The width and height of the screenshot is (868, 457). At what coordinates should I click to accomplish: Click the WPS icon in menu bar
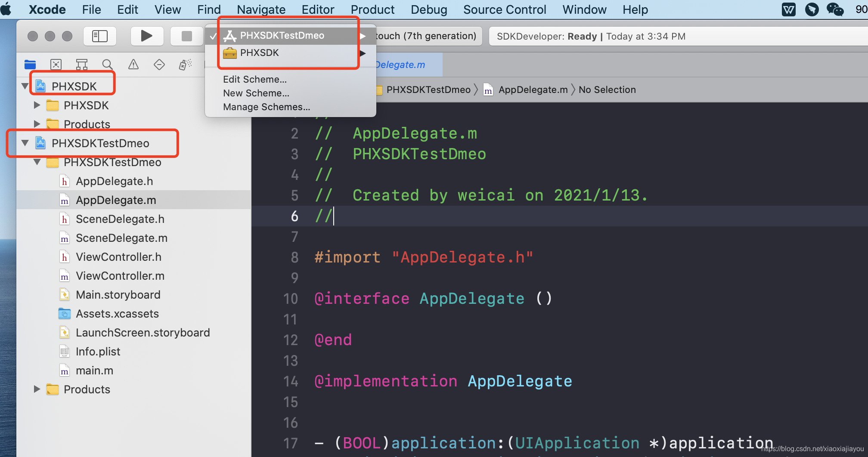(x=788, y=9)
